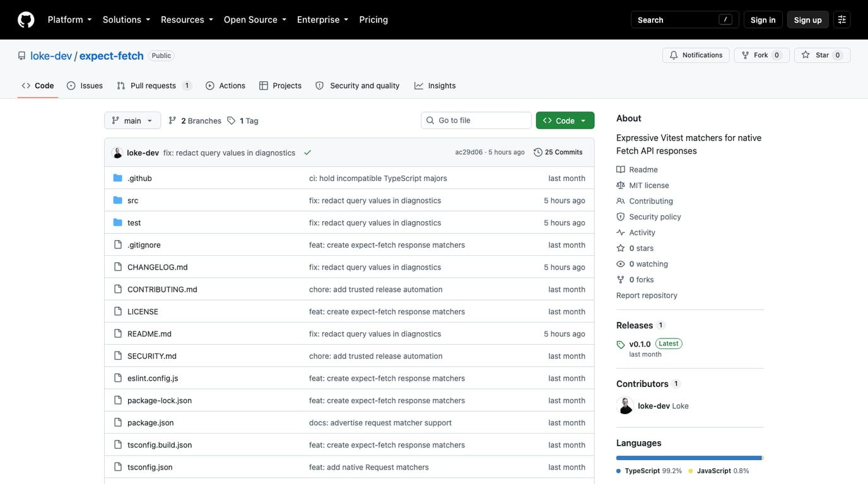This screenshot has height=484, width=868.
Task: Click the green check status icon on the latest commit
Action: coord(307,153)
